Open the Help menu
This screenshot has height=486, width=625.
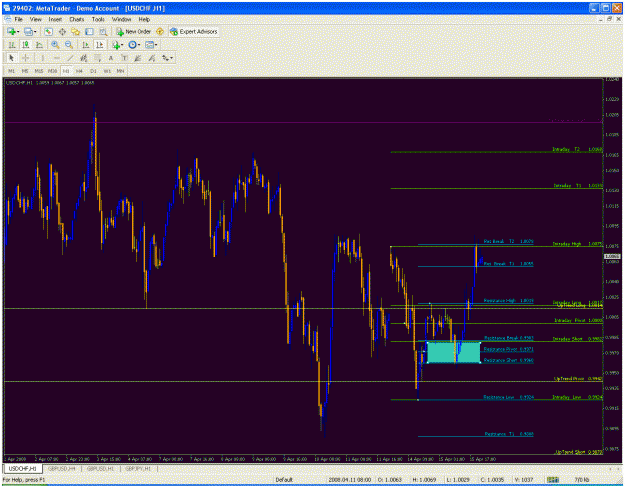coord(144,19)
